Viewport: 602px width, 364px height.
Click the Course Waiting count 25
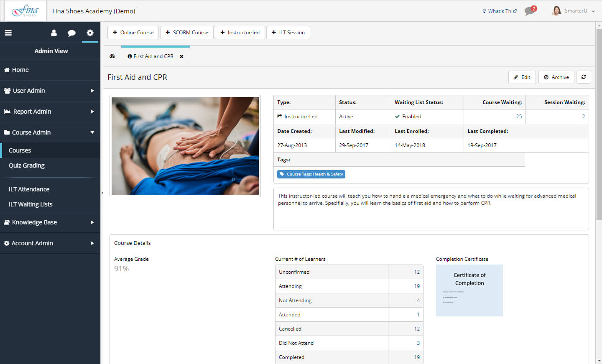coord(518,117)
